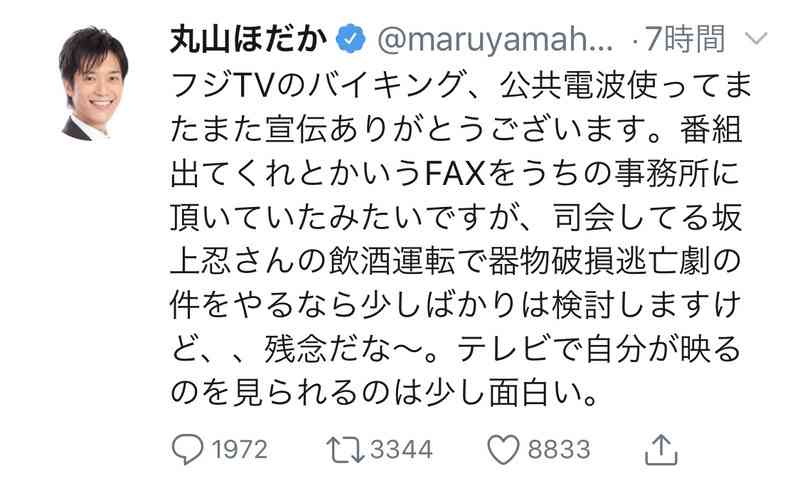Viewport: 800px width, 483px height.
Task: Tap the share upload icon
Action: [661, 449]
